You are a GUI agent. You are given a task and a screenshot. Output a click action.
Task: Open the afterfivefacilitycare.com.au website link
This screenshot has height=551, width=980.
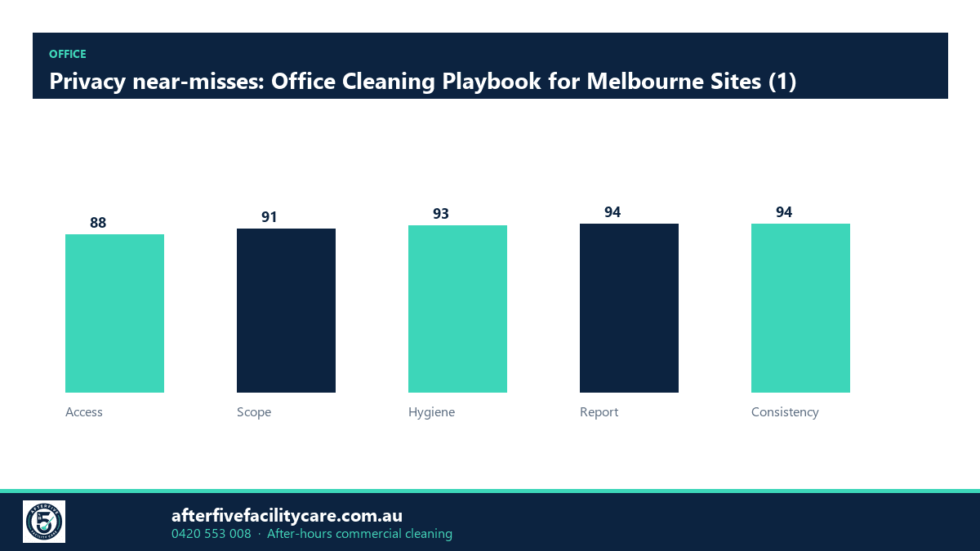tap(287, 516)
